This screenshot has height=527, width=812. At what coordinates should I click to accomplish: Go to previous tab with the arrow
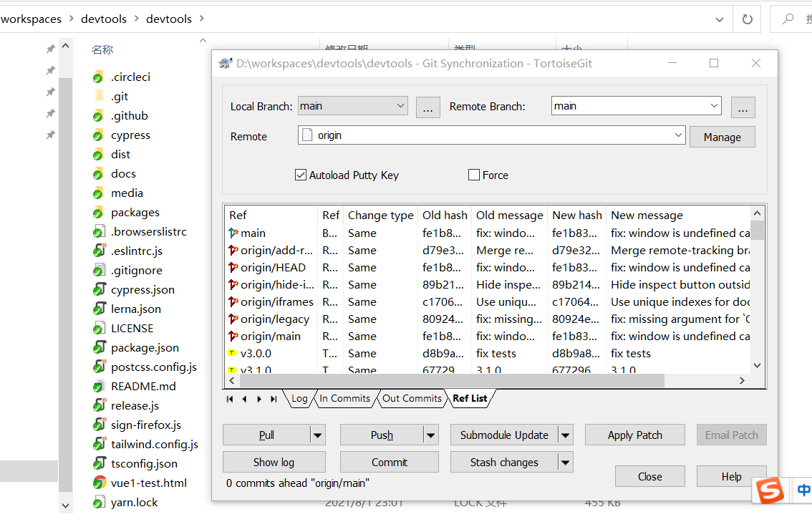(x=244, y=399)
